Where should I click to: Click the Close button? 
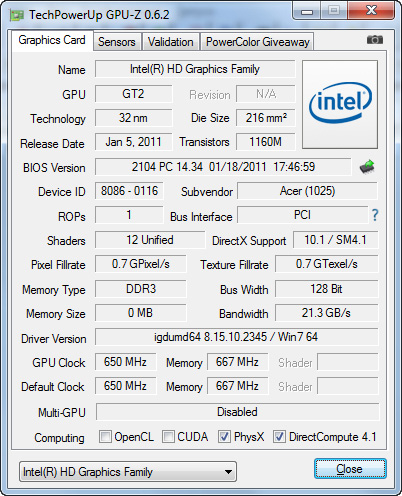click(350, 469)
